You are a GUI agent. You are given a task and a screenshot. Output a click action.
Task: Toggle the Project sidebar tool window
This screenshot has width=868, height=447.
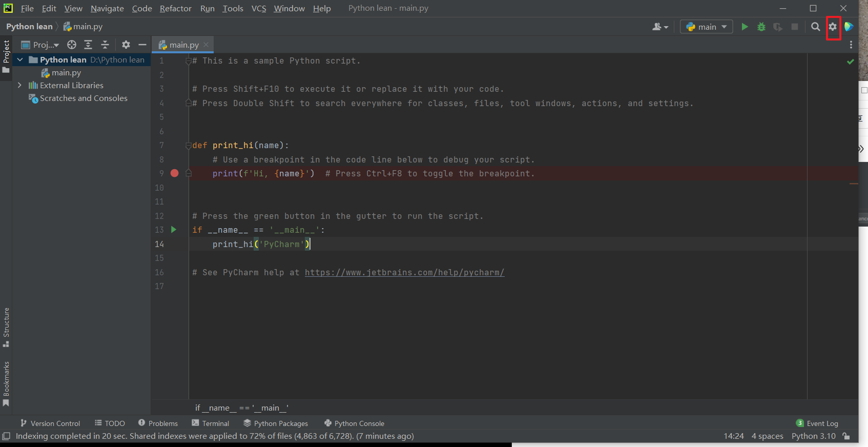coord(6,56)
